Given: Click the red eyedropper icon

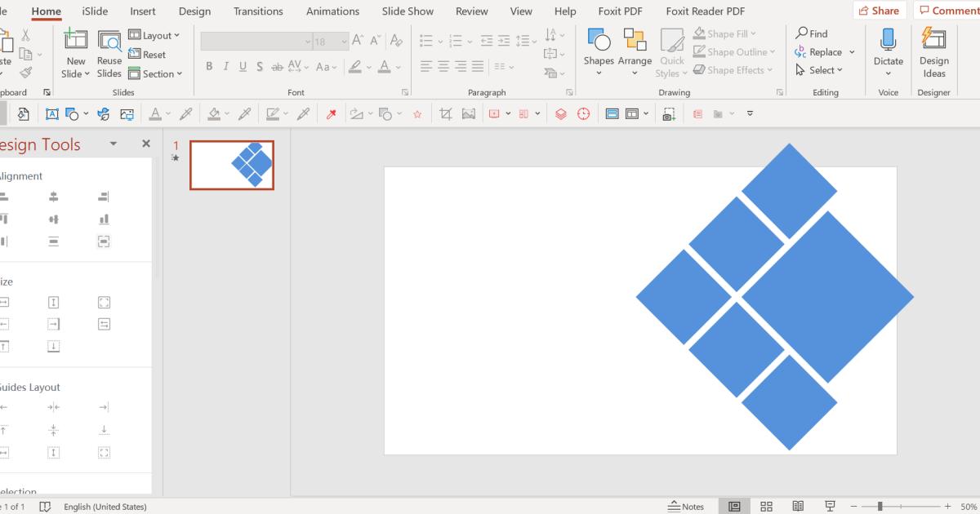Looking at the screenshot, I should [x=331, y=114].
